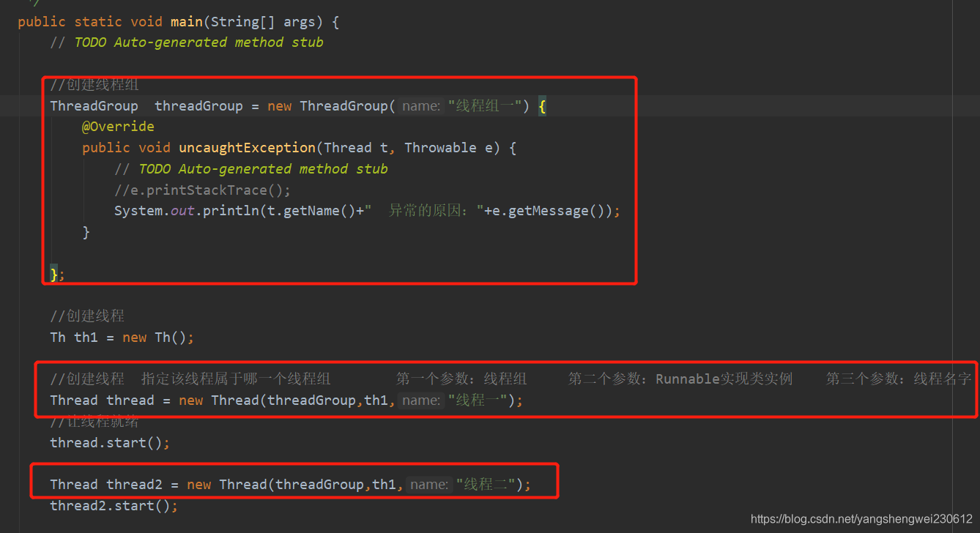The width and height of the screenshot is (980, 533).
Task: Click the commented '//e.printStackTrace();' line
Action: coord(202,190)
